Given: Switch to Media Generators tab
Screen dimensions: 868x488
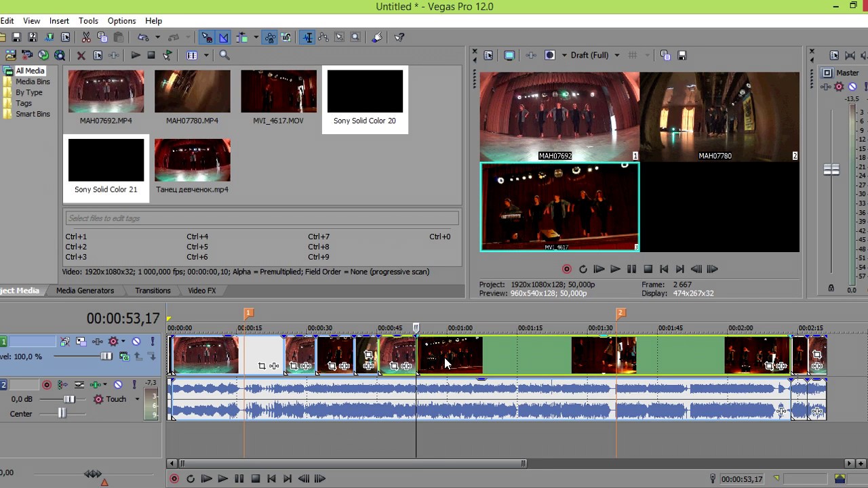Looking at the screenshot, I should [85, 290].
